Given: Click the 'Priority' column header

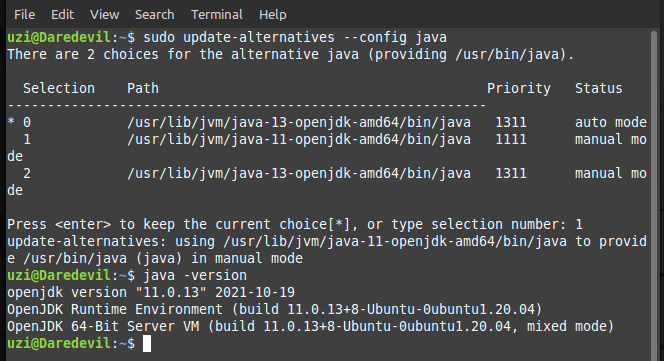Looking at the screenshot, I should (x=519, y=88).
